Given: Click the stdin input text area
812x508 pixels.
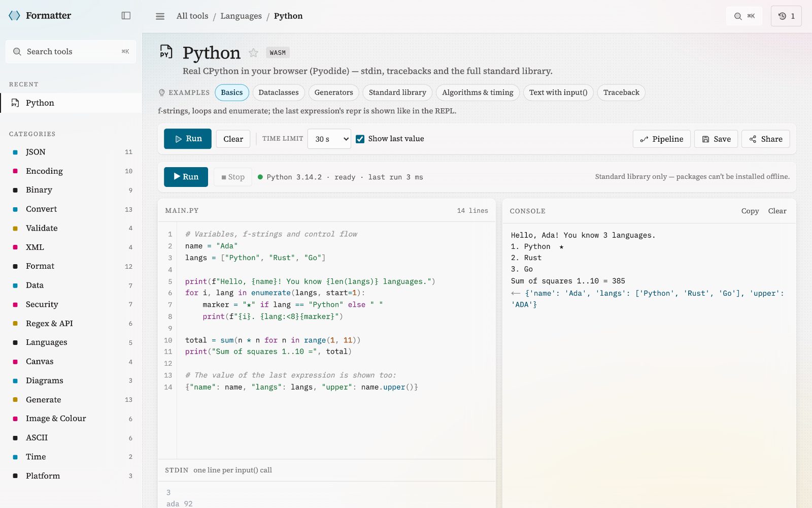Looking at the screenshot, I should click(326, 496).
